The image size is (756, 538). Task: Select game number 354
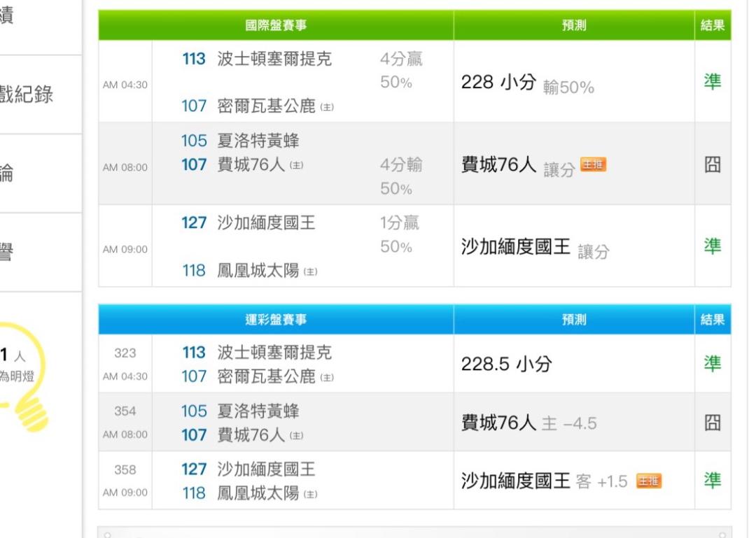[125, 411]
